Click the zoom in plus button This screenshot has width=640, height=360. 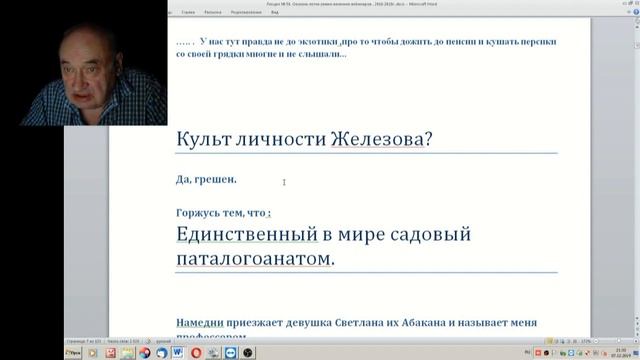pyautogui.click(x=636, y=341)
